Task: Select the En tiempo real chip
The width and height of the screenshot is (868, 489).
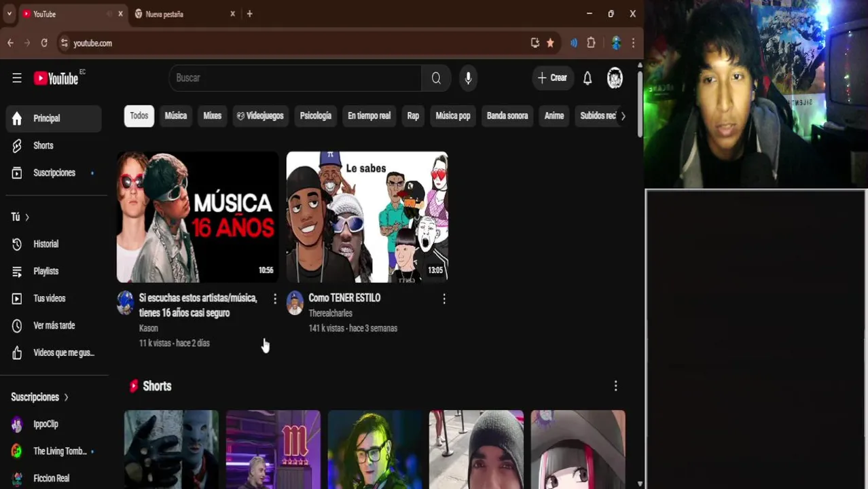Action: (369, 116)
